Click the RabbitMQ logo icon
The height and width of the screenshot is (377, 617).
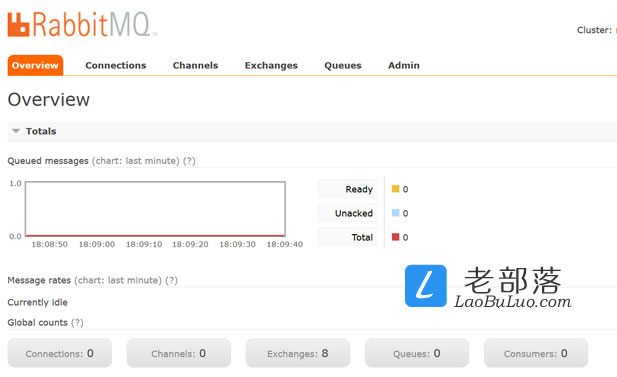click(x=18, y=24)
